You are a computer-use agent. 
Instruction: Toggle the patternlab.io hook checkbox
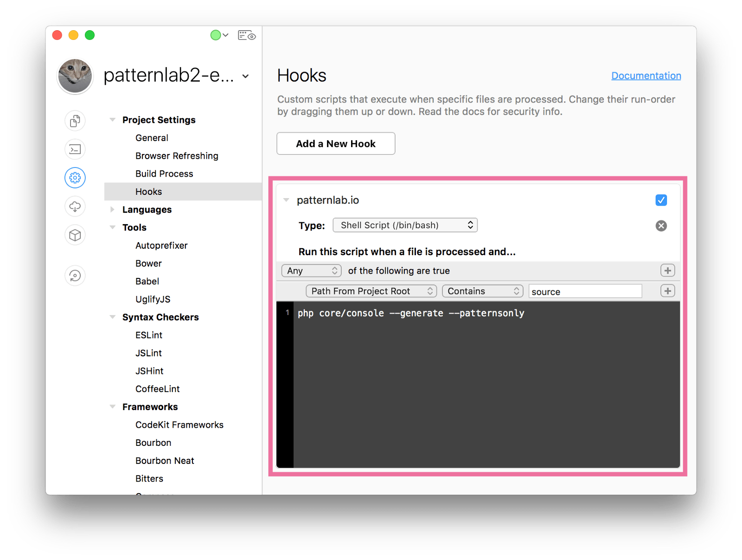click(661, 200)
